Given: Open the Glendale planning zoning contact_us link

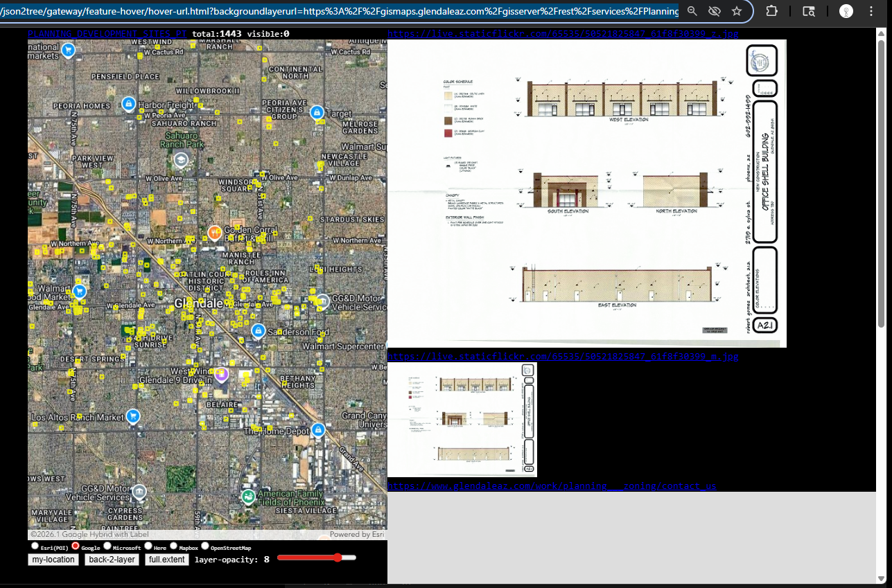Looking at the screenshot, I should point(551,486).
